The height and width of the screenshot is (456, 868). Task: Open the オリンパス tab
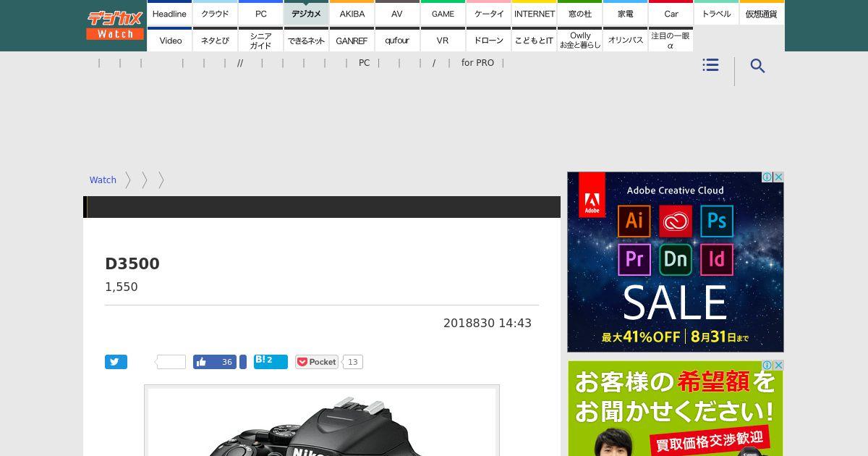[626, 40]
